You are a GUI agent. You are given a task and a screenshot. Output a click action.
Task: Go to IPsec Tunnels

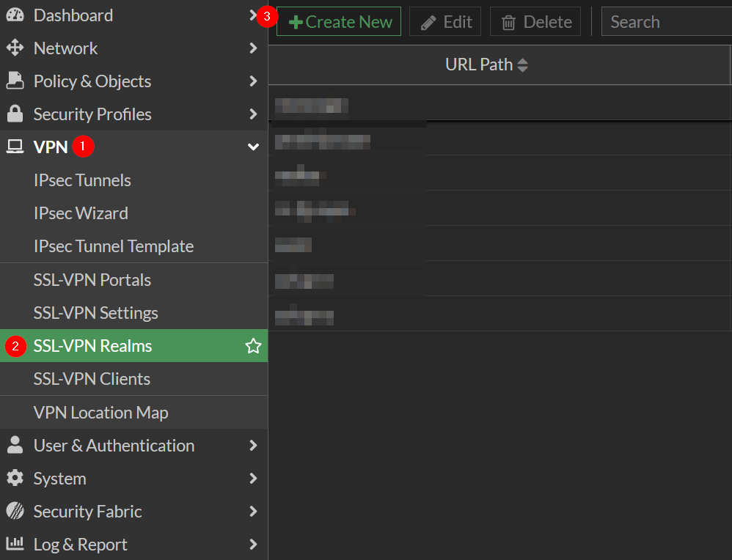(x=82, y=180)
